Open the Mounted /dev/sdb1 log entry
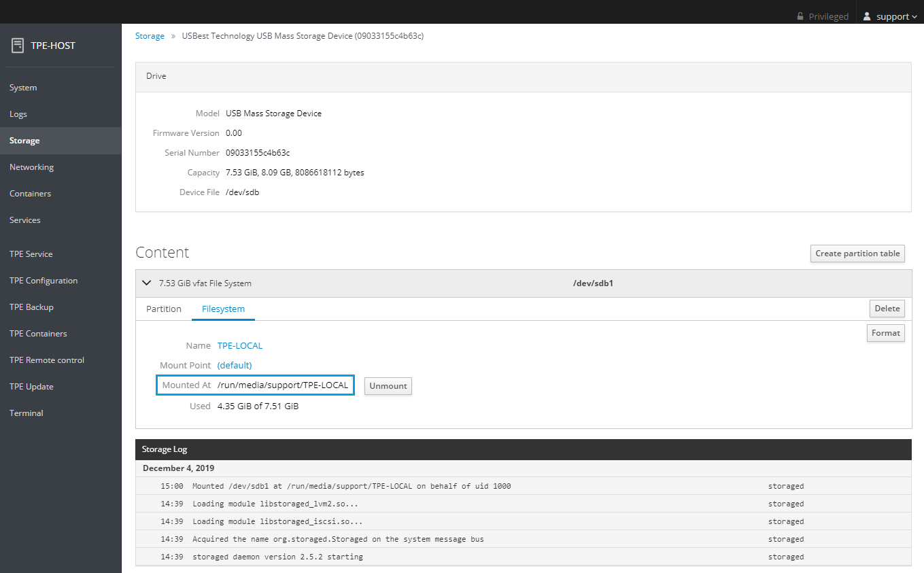The image size is (924, 573). pos(352,486)
